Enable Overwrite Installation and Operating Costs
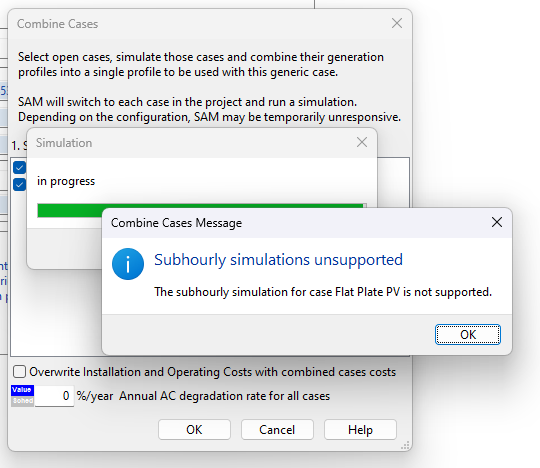Viewport: 540px width, 468px height. pos(19,372)
